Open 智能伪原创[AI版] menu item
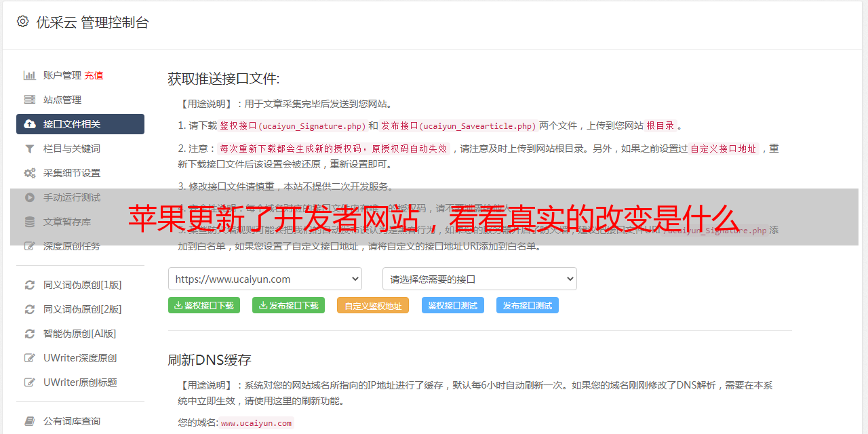This screenshot has width=868, height=434. (x=80, y=334)
